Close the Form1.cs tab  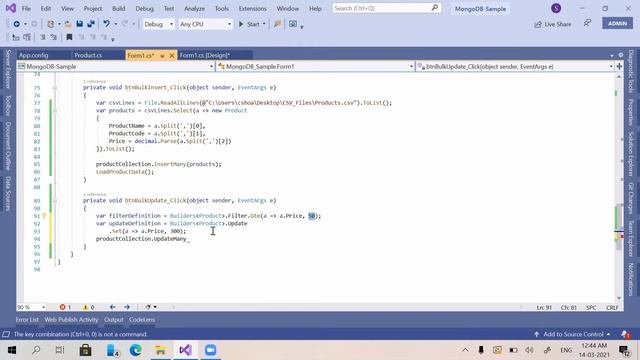172,56
